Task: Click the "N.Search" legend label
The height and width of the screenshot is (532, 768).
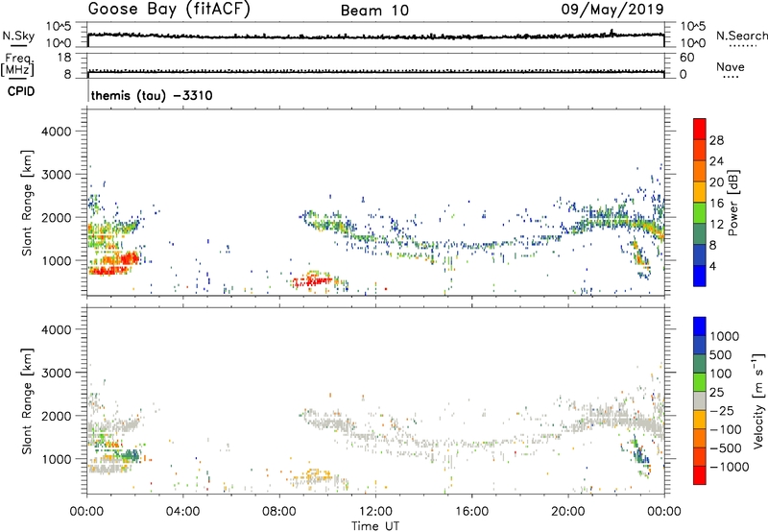Action: [x=742, y=36]
